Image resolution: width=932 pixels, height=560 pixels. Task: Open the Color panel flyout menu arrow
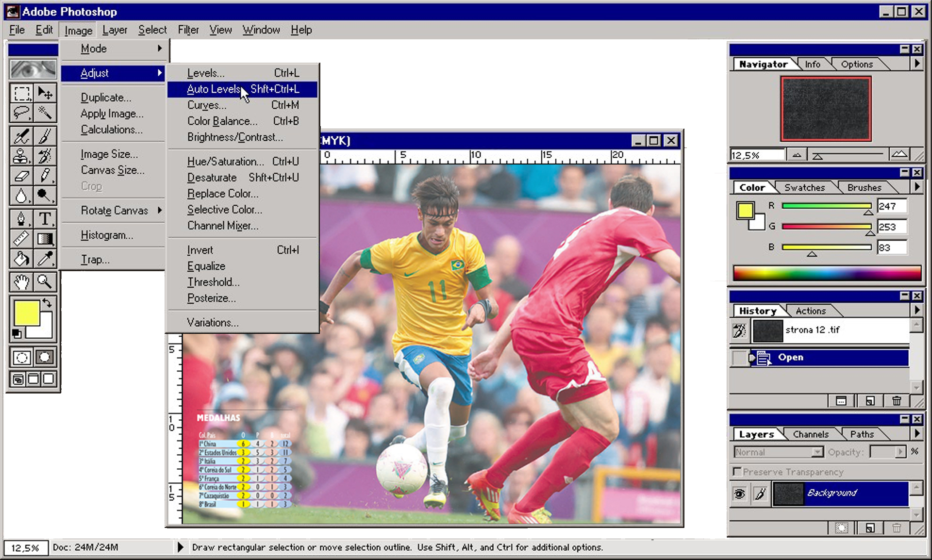click(916, 187)
